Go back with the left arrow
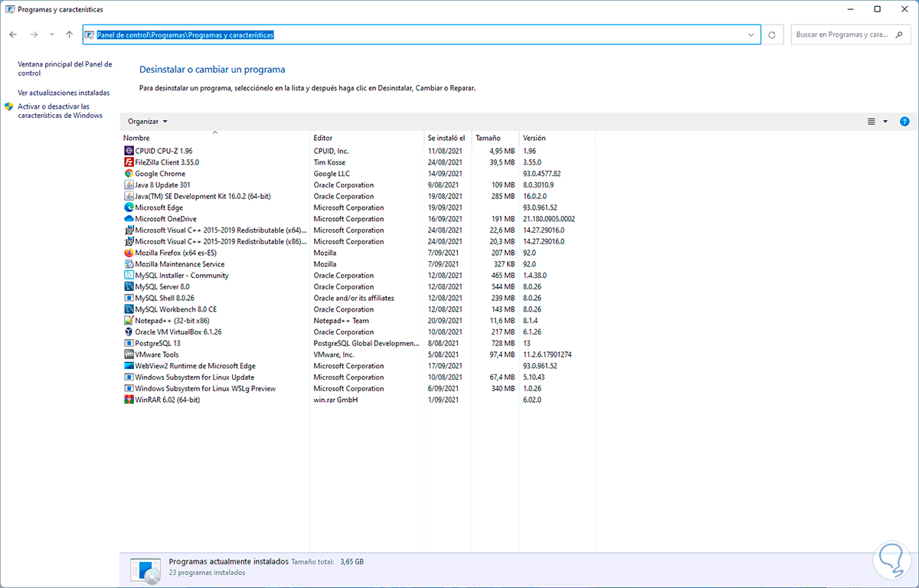 point(13,34)
